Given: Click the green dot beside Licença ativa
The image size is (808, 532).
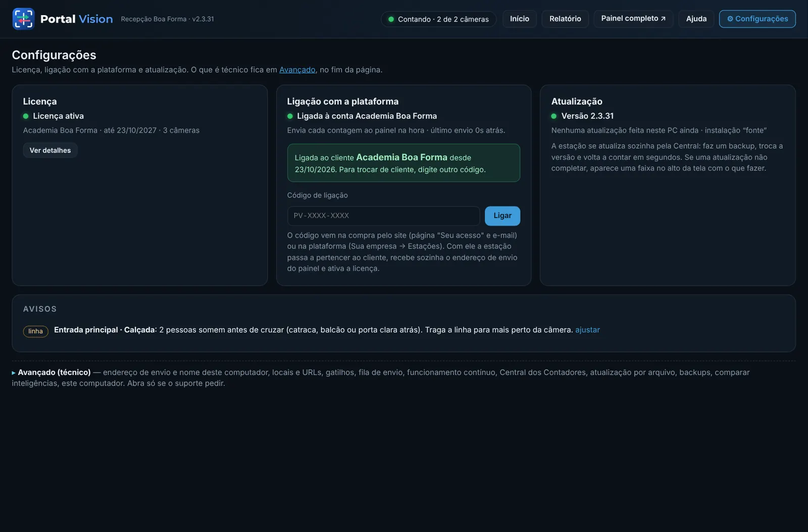Looking at the screenshot, I should tap(26, 116).
